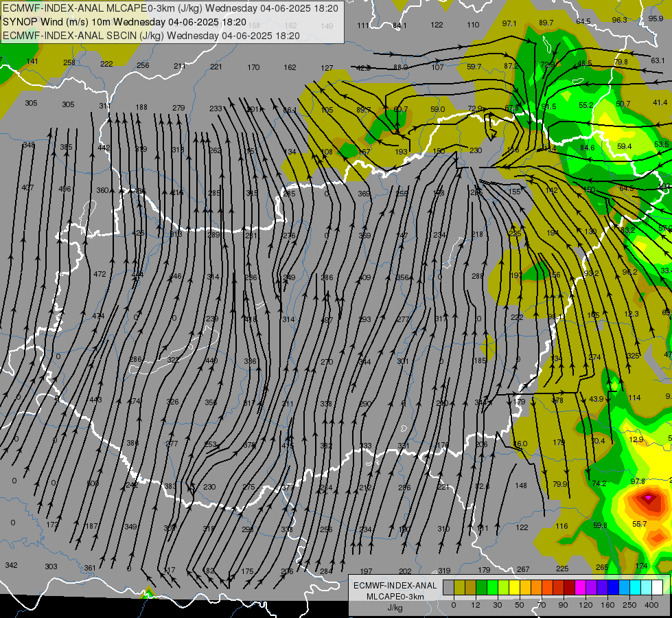Click the map value '496'
The width and height of the screenshot is (672, 618).
pos(65,189)
